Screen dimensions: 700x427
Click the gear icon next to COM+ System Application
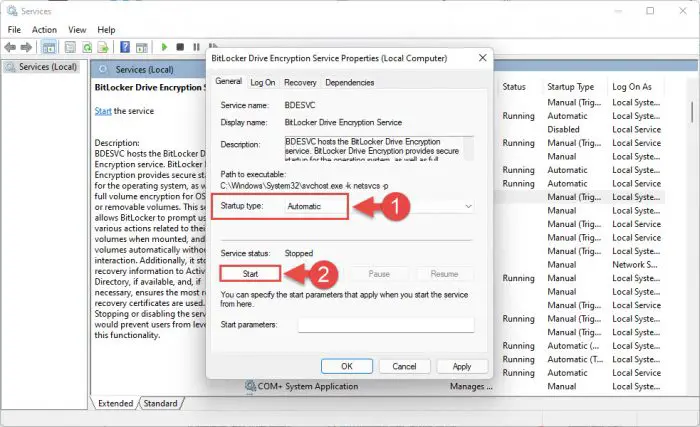[250, 386]
